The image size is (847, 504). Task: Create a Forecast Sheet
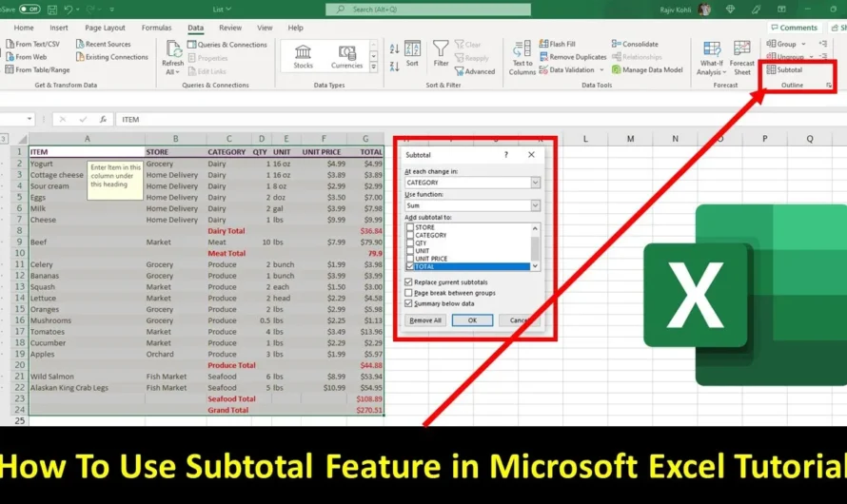(x=741, y=58)
